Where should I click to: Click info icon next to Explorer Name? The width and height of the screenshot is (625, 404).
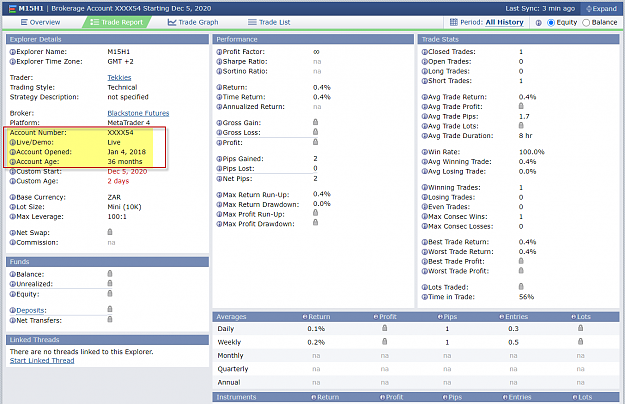(12, 52)
